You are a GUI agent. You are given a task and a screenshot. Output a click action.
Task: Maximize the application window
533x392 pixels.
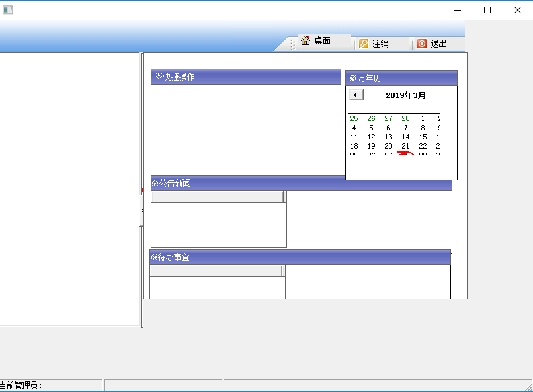[487, 10]
